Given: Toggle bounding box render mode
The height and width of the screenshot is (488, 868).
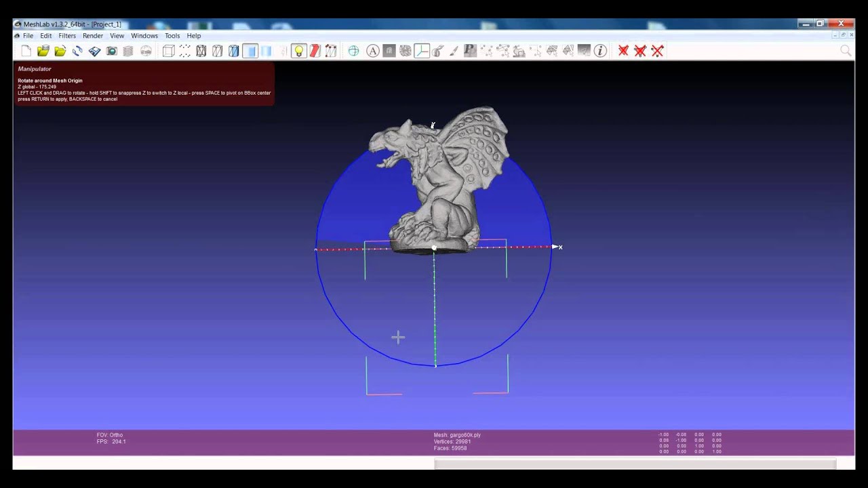Looking at the screenshot, I should pyautogui.click(x=169, y=51).
